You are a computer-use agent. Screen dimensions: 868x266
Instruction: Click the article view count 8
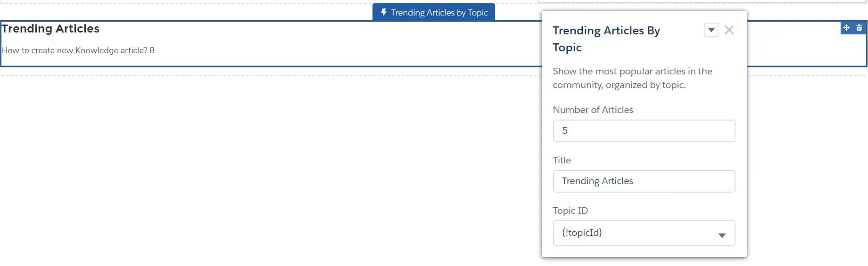tap(152, 50)
